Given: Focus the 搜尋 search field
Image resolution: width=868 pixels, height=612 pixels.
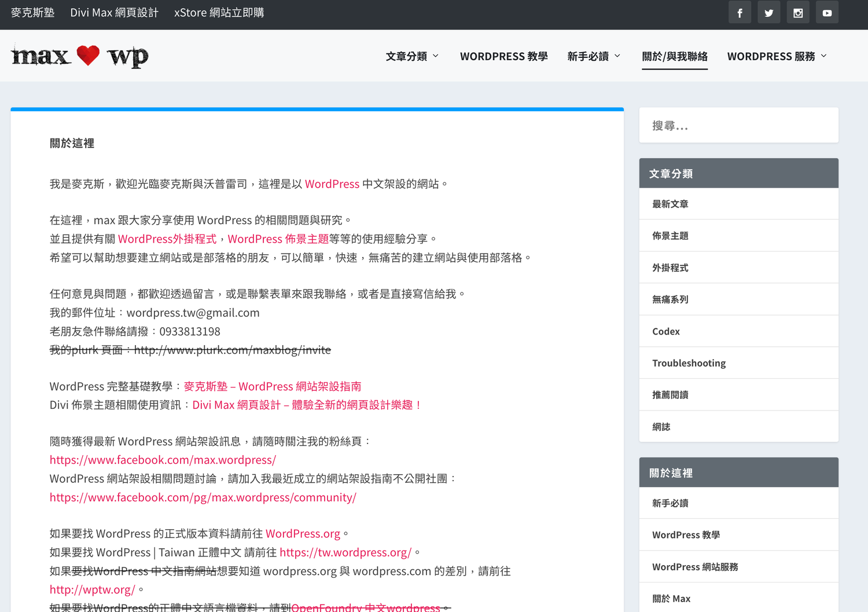Looking at the screenshot, I should click(738, 126).
